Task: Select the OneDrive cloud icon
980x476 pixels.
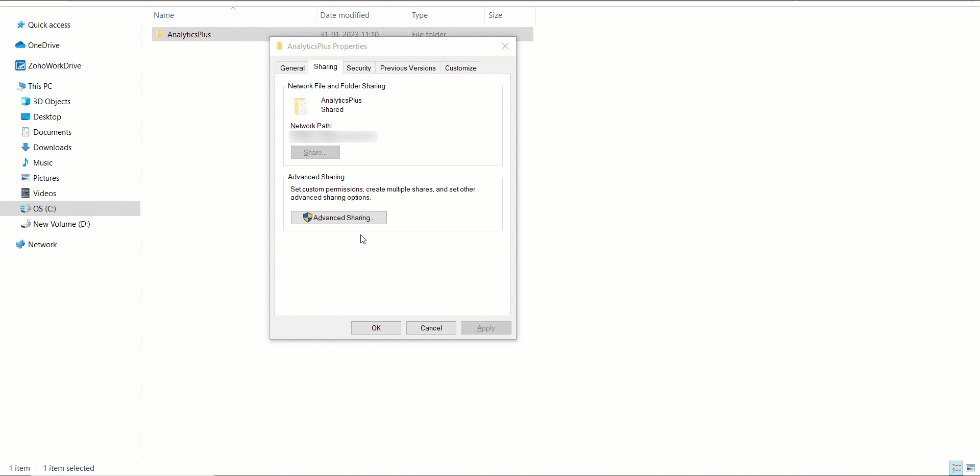Action: [x=20, y=45]
